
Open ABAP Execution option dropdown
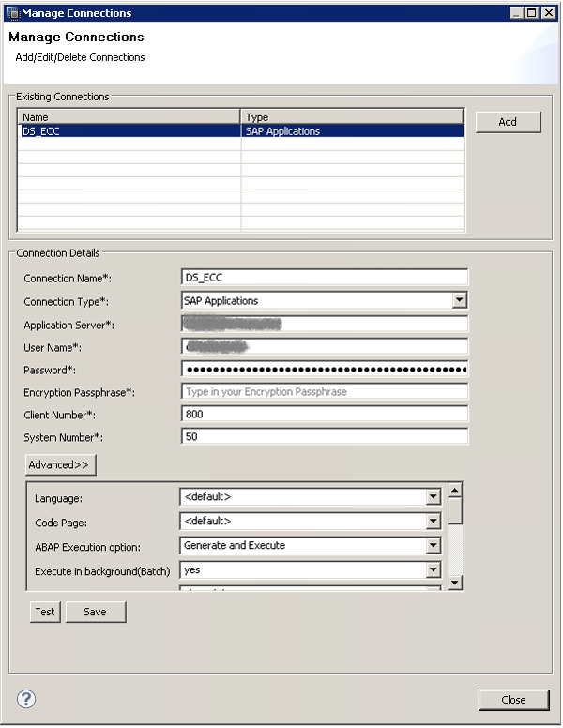(x=433, y=546)
